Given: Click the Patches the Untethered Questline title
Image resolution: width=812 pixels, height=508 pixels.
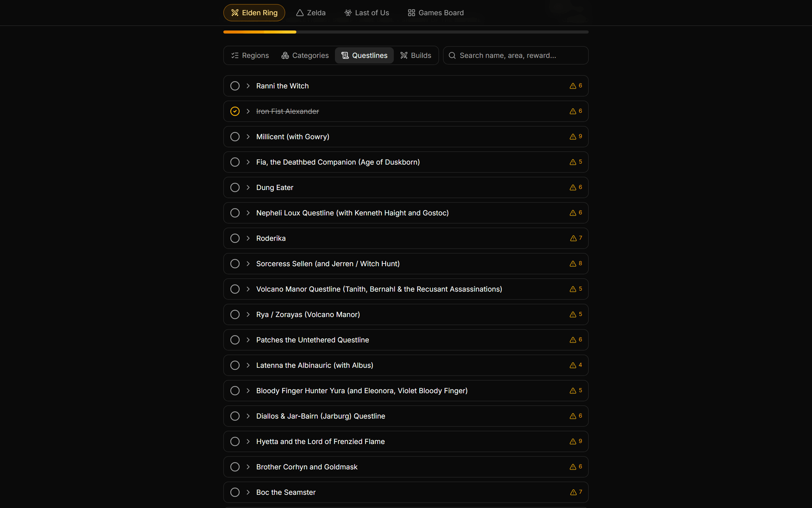Looking at the screenshot, I should (x=313, y=340).
